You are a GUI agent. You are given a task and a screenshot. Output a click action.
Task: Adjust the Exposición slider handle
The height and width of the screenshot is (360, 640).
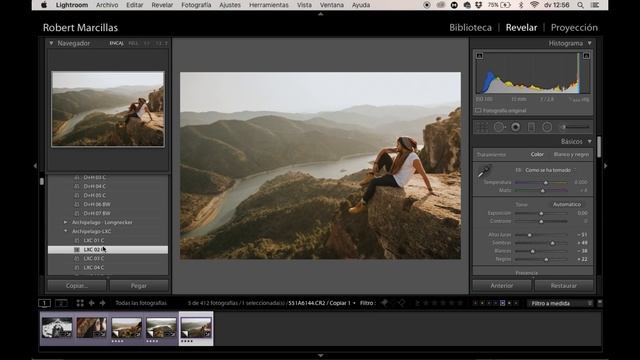[541, 213]
